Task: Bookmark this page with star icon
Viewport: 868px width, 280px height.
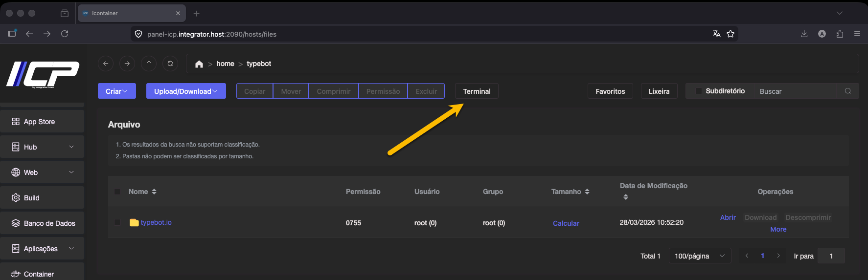Action: pyautogui.click(x=731, y=34)
